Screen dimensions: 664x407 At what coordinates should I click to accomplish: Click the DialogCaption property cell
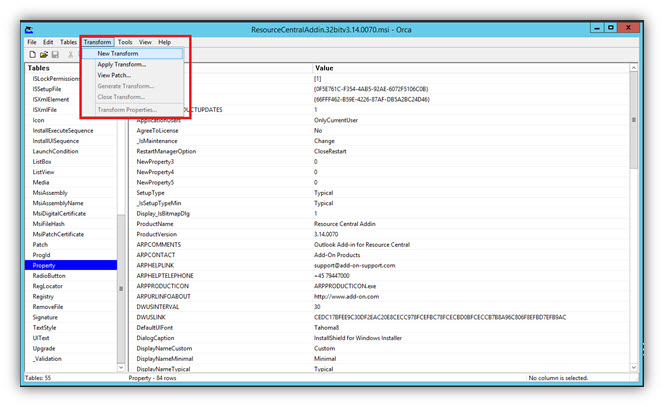[155, 338]
